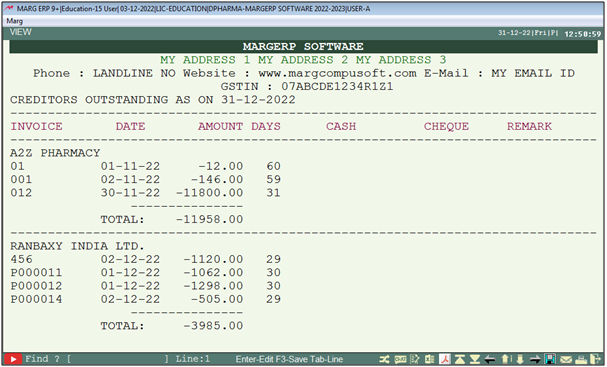
Task: Click amount -505.00
Action: 217,299
